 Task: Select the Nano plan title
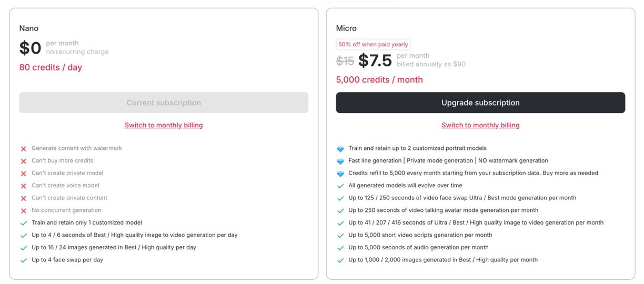pyautogui.click(x=29, y=28)
